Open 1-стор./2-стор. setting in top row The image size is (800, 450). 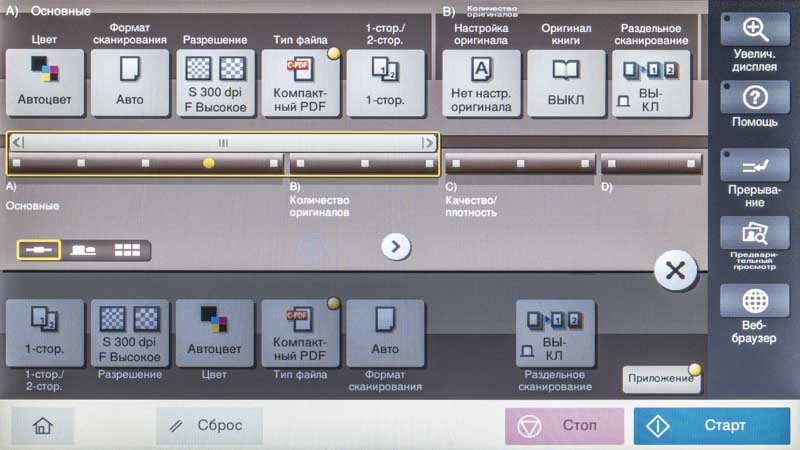(x=386, y=83)
